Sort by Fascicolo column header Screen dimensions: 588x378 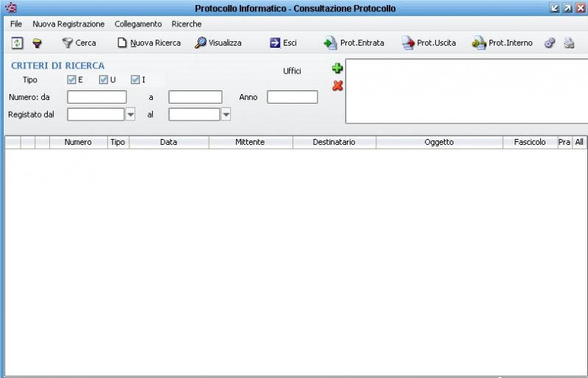[530, 142]
